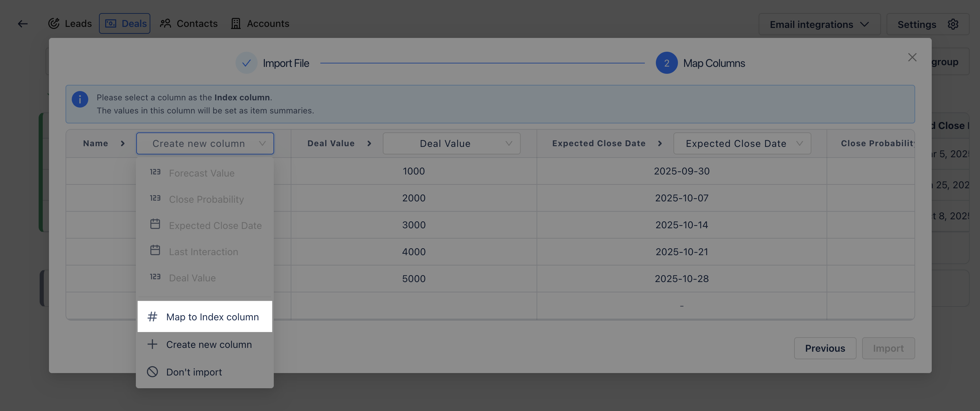Click the blue info icon in banner
Viewport: 980px width, 411px height.
click(80, 99)
